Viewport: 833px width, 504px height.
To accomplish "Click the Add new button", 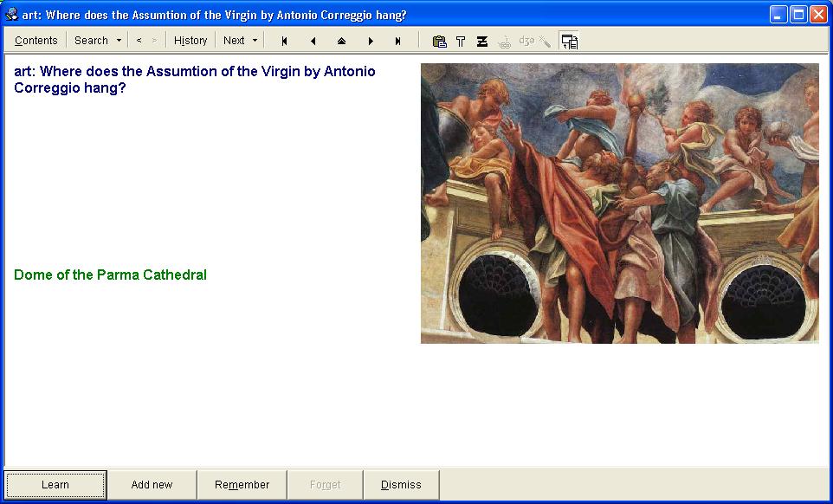I will 152,485.
